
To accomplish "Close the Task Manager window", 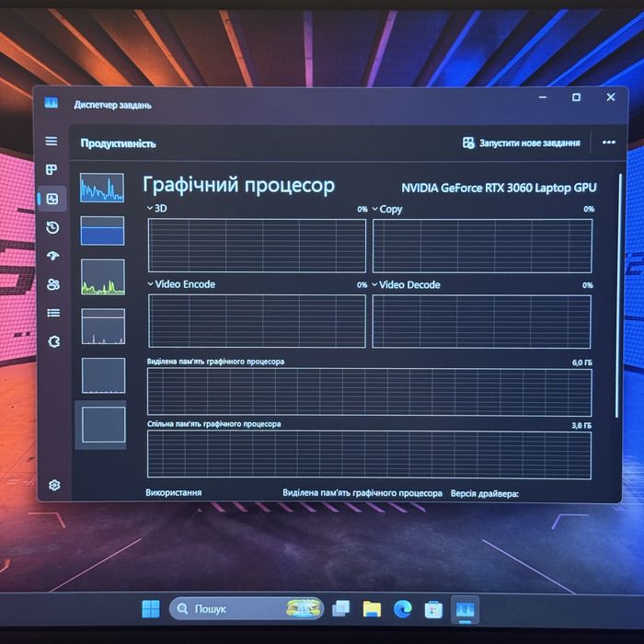I will click(x=611, y=97).
